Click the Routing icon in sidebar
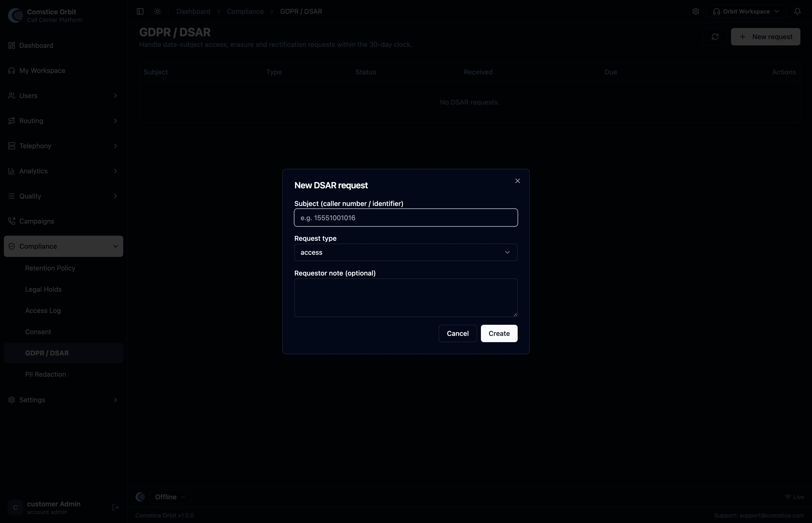This screenshot has height=523, width=812. 12,121
